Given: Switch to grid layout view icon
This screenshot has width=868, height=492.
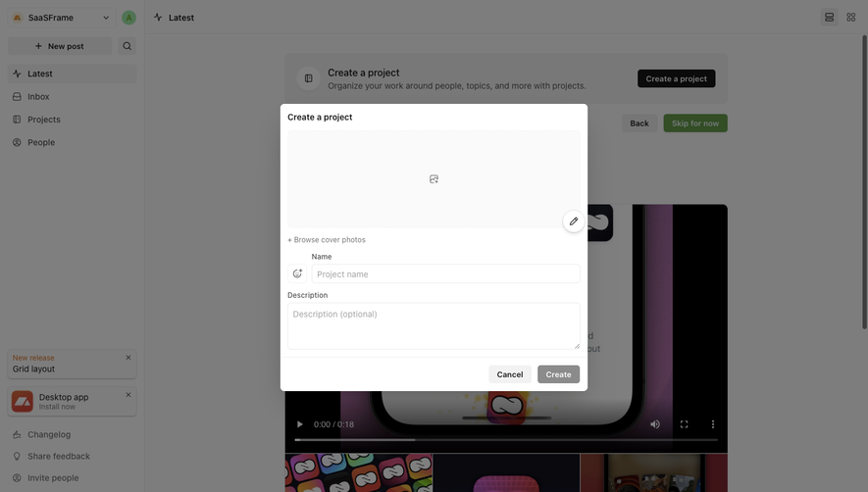Looking at the screenshot, I should coord(851,18).
